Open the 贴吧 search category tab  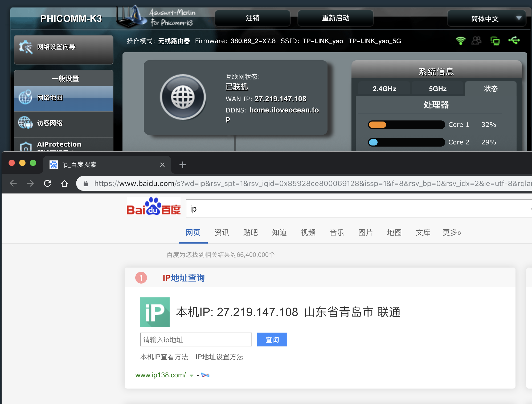tap(251, 232)
